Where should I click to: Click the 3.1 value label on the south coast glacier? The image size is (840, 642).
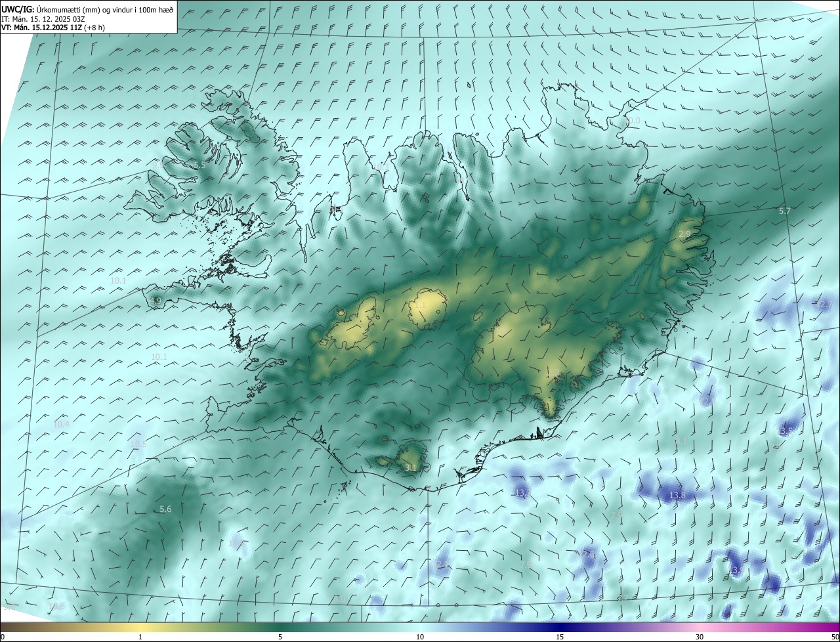pyautogui.click(x=411, y=467)
